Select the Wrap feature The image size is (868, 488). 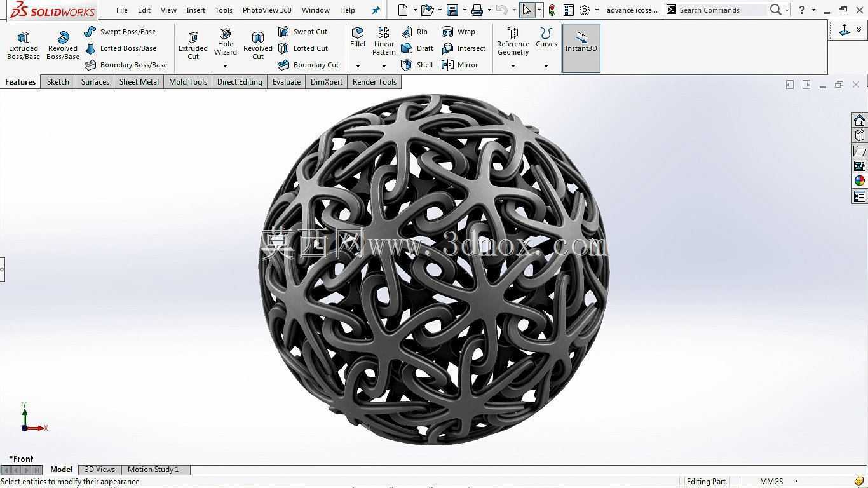[x=458, y=32]
